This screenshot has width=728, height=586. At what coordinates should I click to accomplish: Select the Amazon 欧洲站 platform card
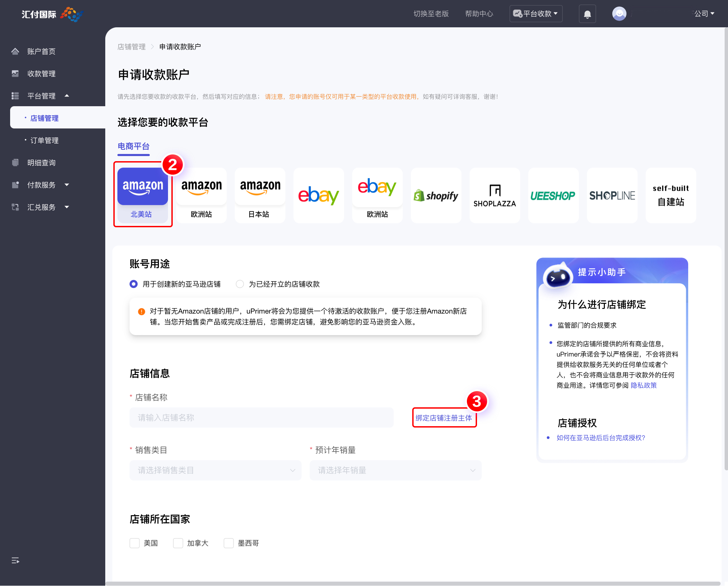click(201, 195)
